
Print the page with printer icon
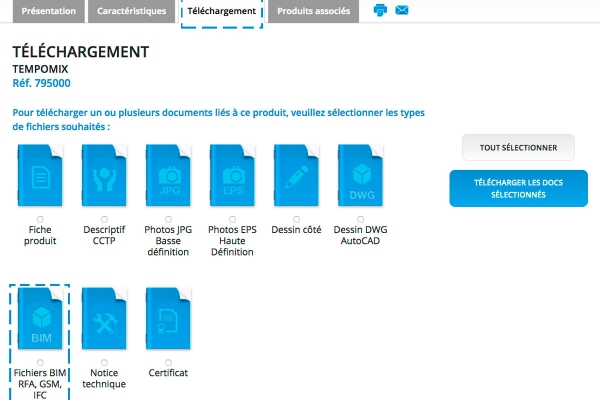[x=380, y=10]
